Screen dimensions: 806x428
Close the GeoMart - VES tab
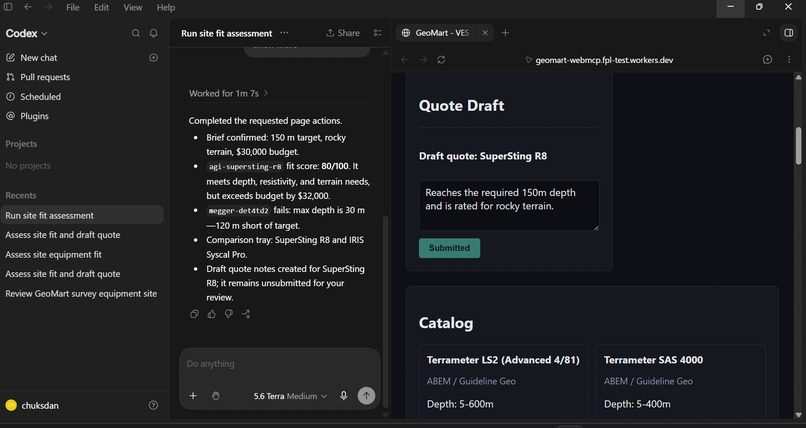pos(485,33)
